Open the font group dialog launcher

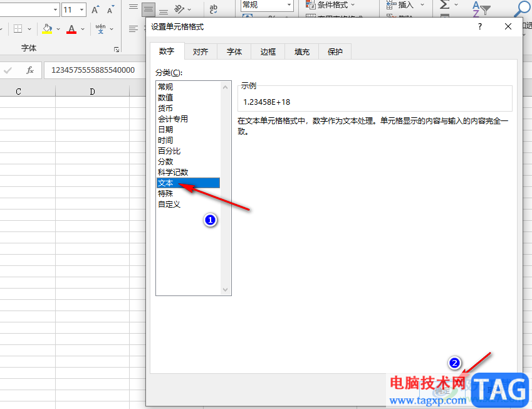pyautogui.click(x=117, y=50)
